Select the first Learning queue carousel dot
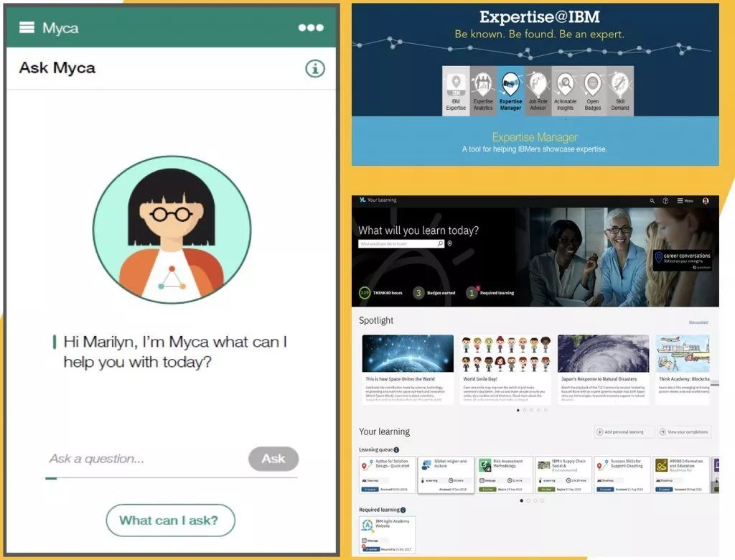This screenshot has height=560, width=735. click(x=522, y=501)
